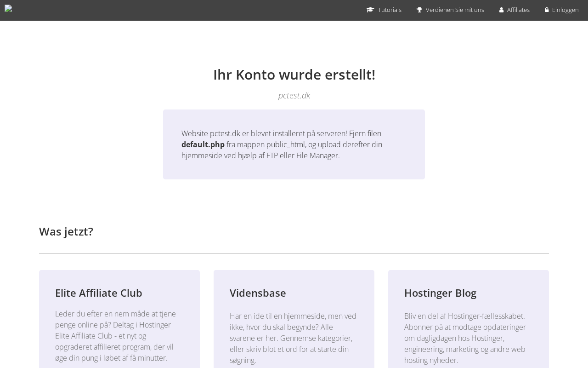Click the broken logo image in header
Viewport: 588px width, 368px height.
tap(8, 8)
